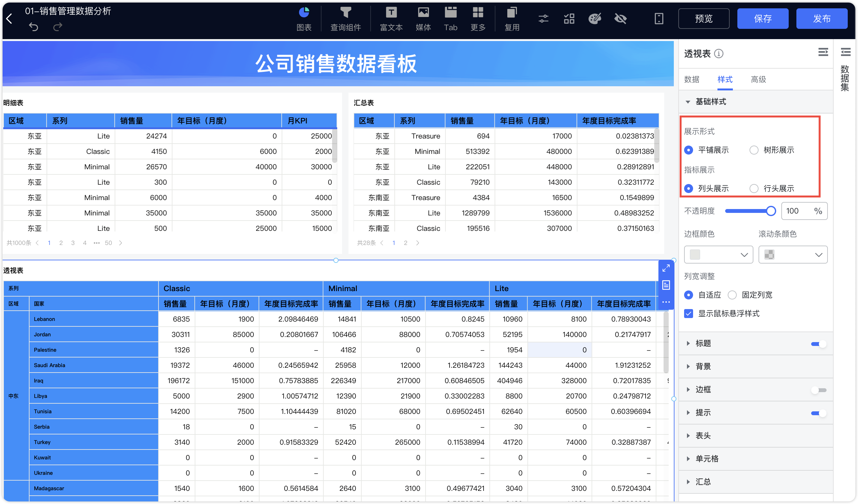The height and width of the screenshot is (504, 858).
Task: Switch to the 样式 tab
Action: 725,80
